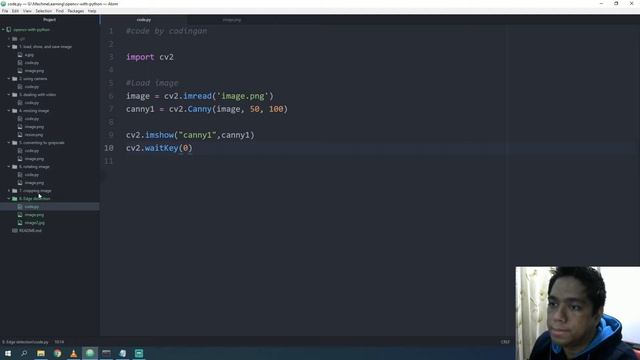Collapse the opencv-with-python project root
640x360 pixels.
(x=3, y=30)
